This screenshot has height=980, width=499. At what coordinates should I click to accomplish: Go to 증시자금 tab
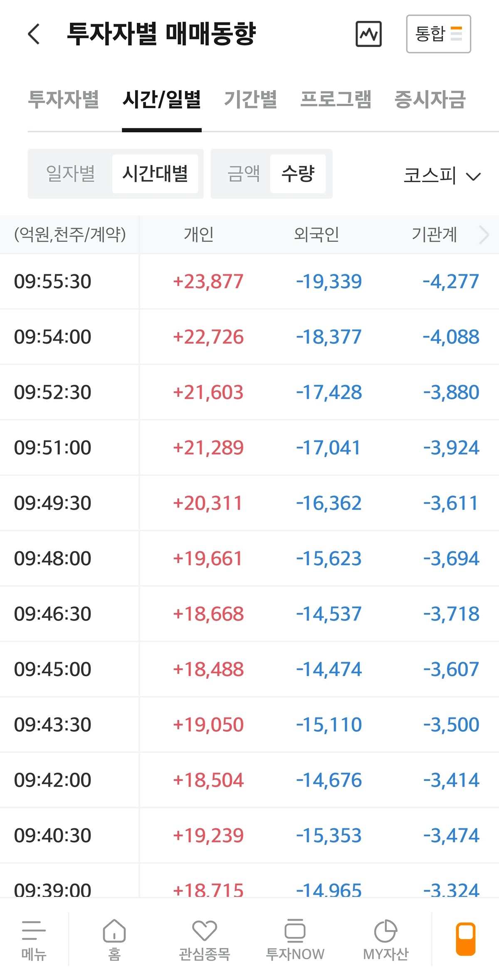coord(430,100)
